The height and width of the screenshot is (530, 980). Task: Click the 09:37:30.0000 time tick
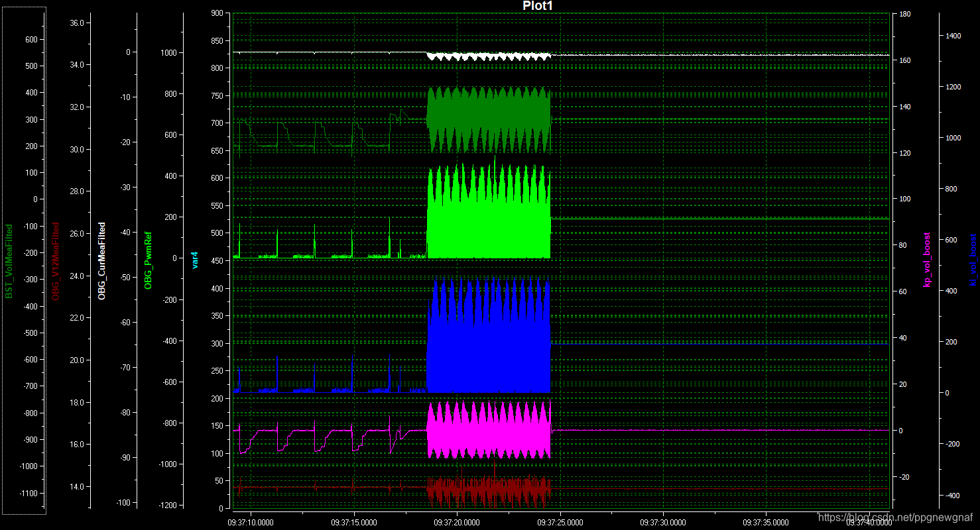click(664, 522)
